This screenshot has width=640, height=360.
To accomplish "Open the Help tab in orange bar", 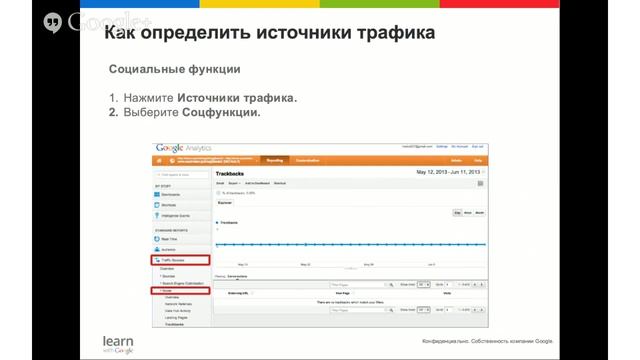I will point(478,161).
